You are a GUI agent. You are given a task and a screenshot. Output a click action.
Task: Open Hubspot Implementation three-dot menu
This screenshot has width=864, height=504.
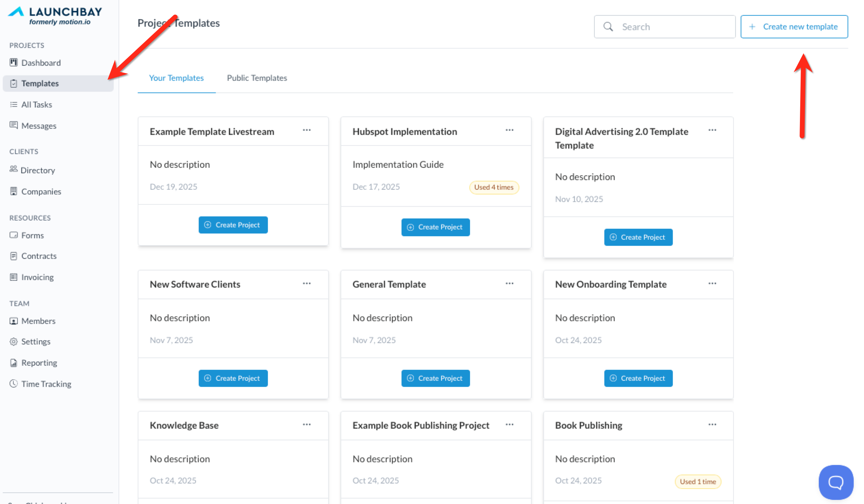coord(509,130)
